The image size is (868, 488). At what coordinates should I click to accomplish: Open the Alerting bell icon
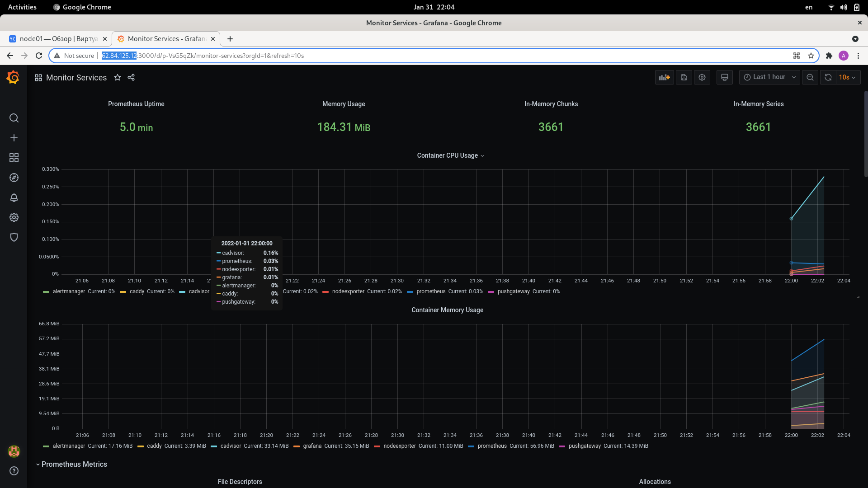click(x=14, y=197)
